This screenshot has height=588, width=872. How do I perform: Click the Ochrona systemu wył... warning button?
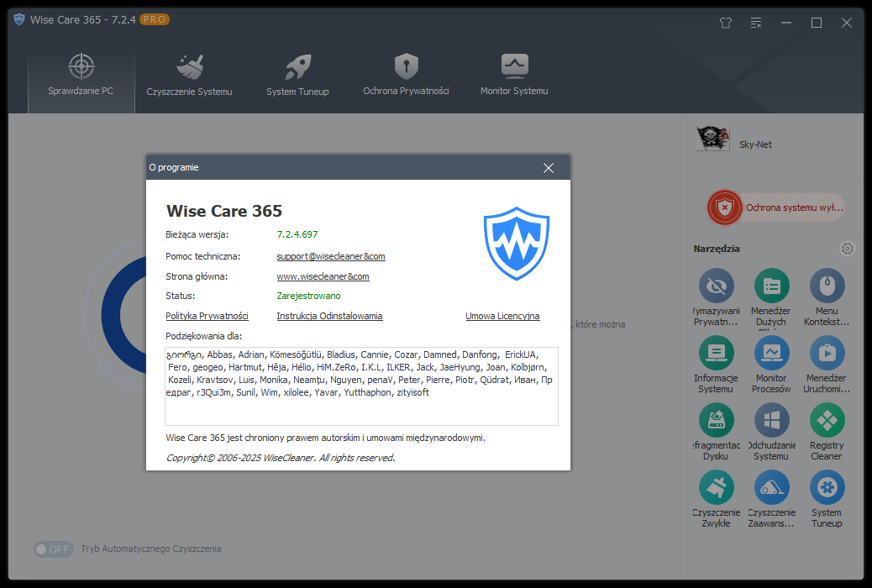775,207
